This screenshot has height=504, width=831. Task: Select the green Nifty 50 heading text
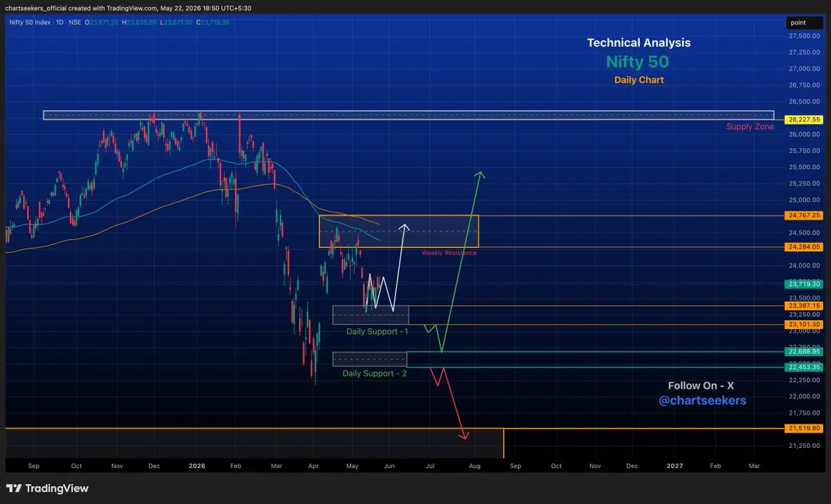[x=638, y=62]
